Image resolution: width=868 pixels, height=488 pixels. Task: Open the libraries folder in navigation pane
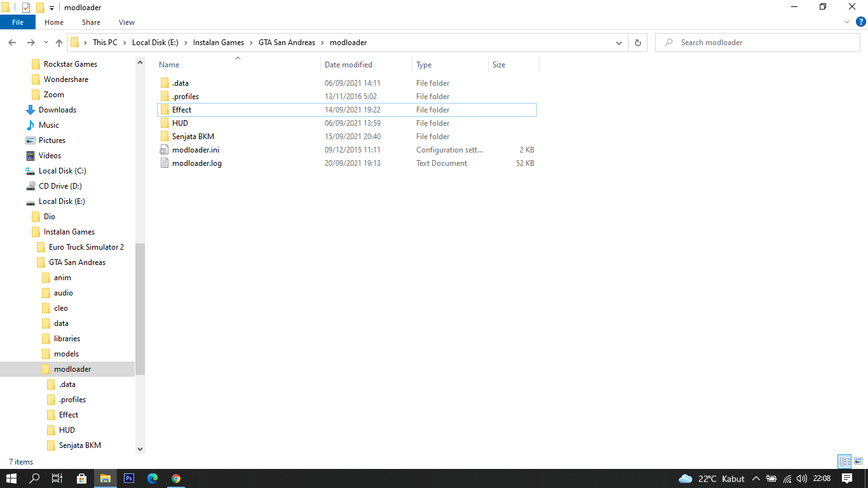click(67, 339)
